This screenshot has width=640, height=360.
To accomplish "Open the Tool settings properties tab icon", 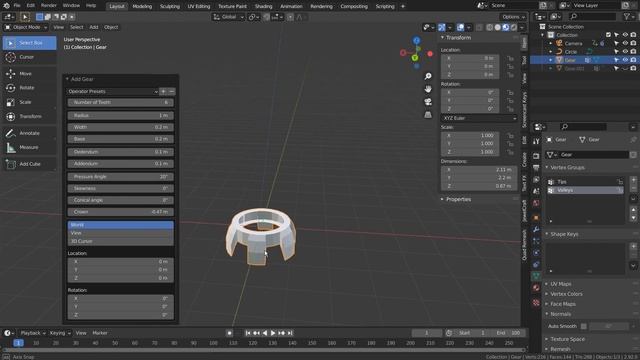I will 536,141.
